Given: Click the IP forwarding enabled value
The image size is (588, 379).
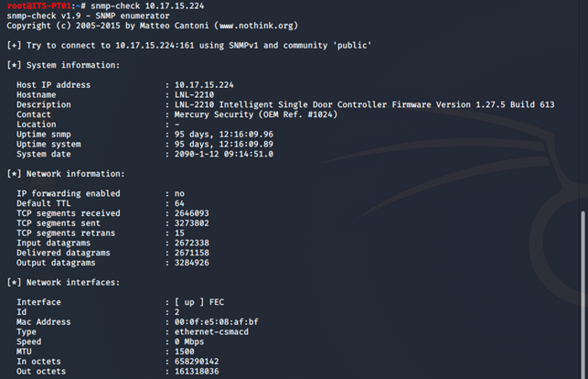Looking at the screenshot, I should [180, 194].
